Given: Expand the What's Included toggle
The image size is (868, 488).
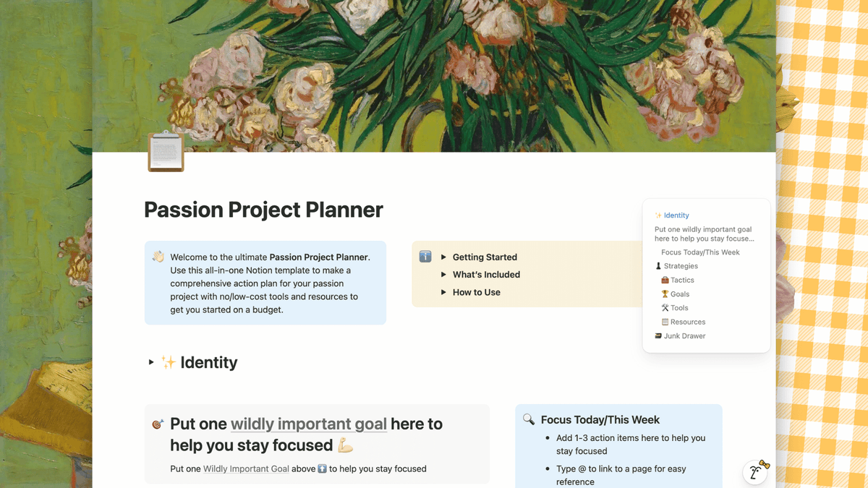Looking at the screenshot, I should [443, 275].
